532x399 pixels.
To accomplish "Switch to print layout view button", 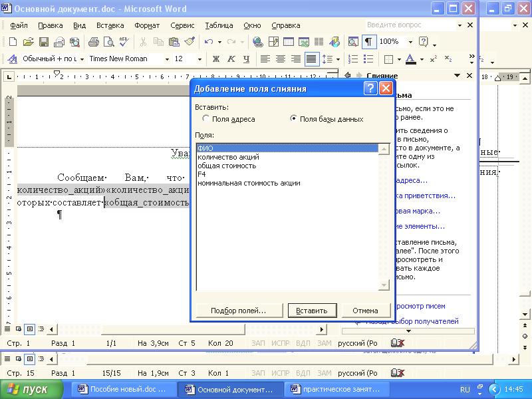I will [x=30, y=329].
